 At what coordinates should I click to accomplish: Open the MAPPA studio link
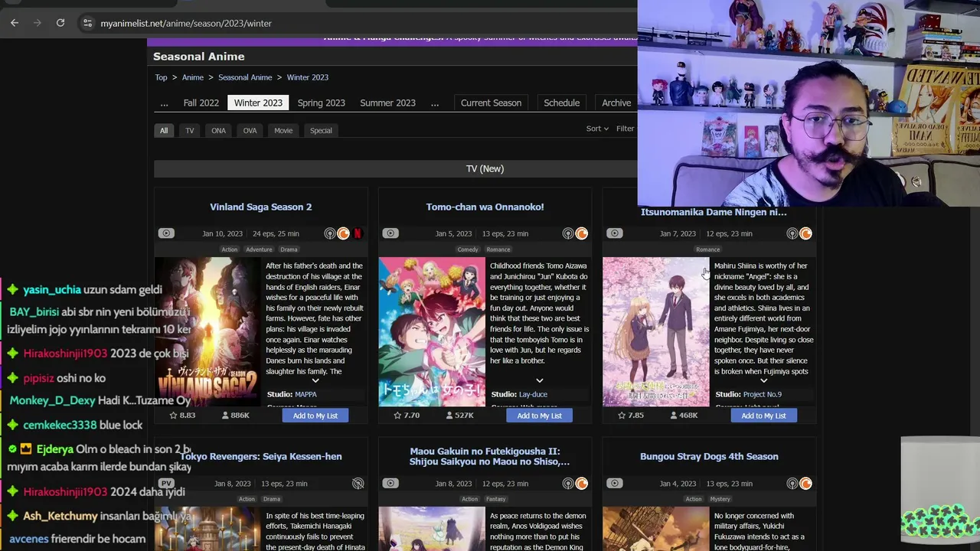305,394
